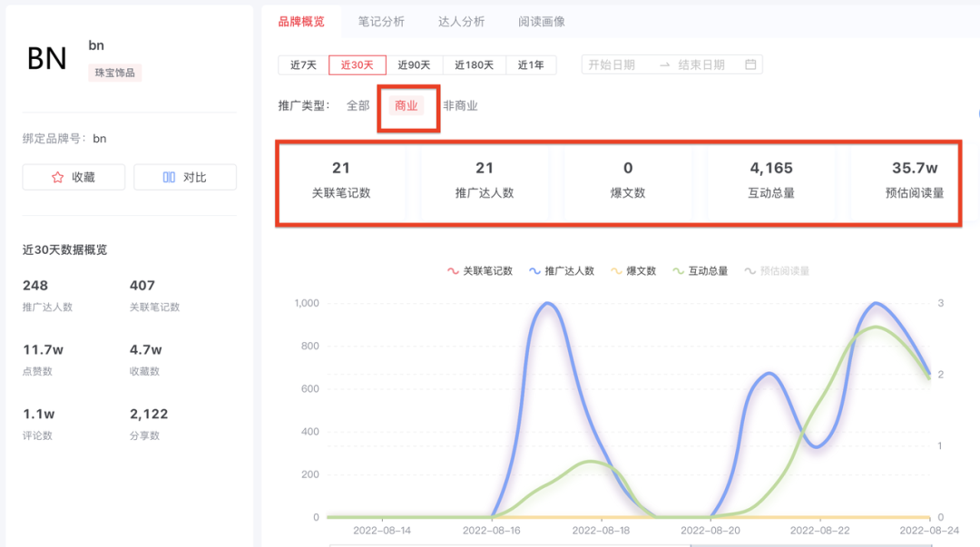980x547 pixels.
Task: Open the 达人分析 tab
Action: tap(461, 21)
